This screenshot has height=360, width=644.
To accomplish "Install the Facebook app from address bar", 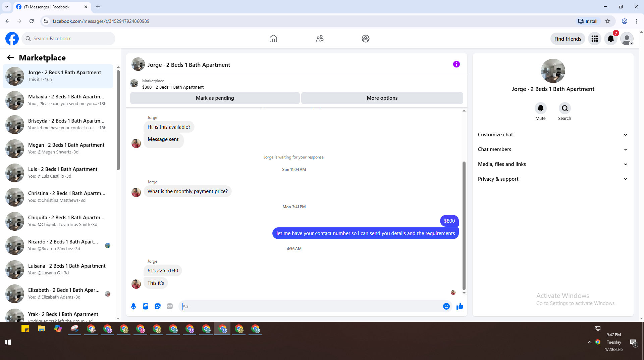I will pos(588,21).
